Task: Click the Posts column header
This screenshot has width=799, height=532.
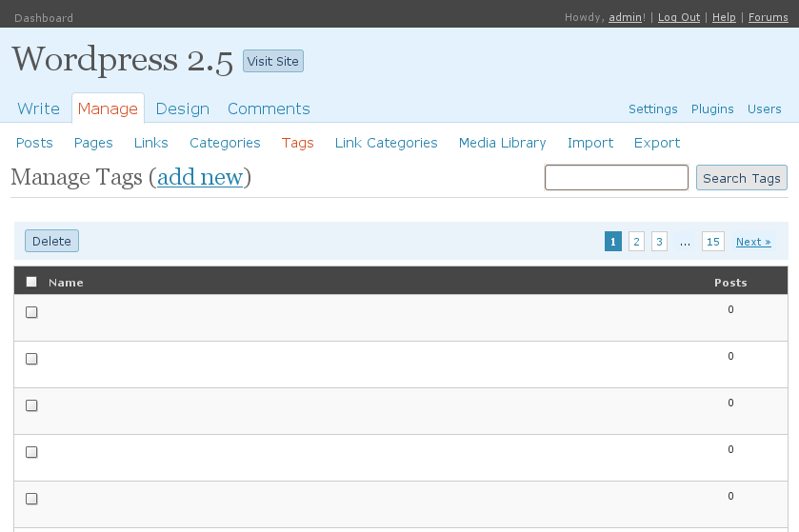Action: (x=730, y=283)
